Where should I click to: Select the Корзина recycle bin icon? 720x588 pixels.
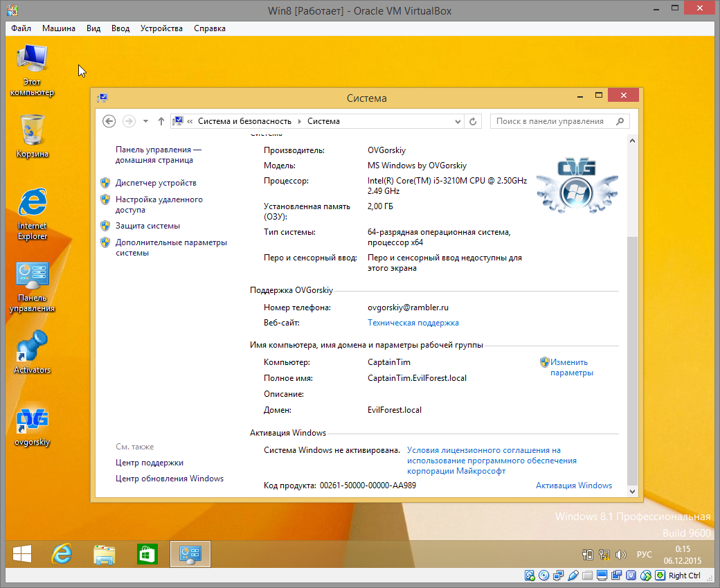pos(32,136)
